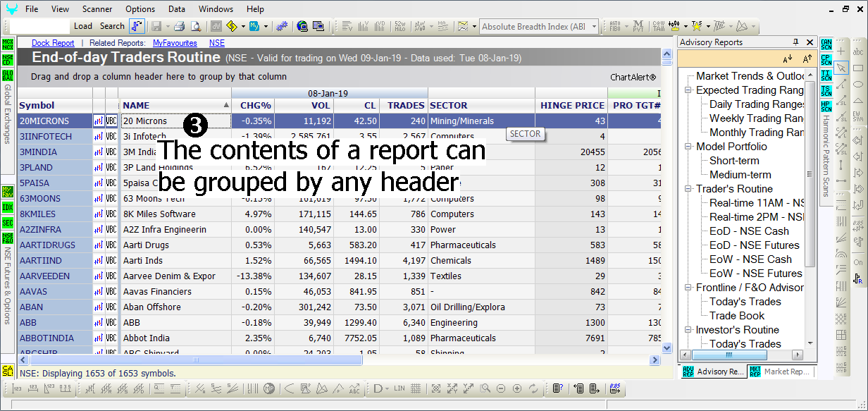
Task: Open the HP SCN scan icon
Action: pos(826,106)
